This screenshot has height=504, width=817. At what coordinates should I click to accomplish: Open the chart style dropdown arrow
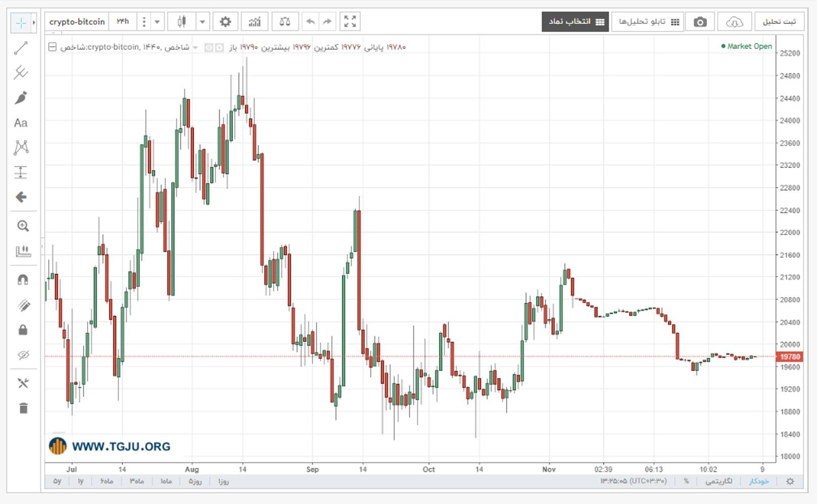[x=202, y=22]
